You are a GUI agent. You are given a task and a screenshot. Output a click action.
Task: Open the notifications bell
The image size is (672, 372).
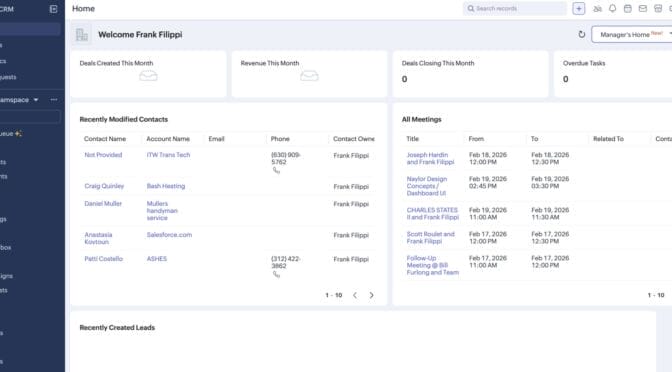[612, 9]
